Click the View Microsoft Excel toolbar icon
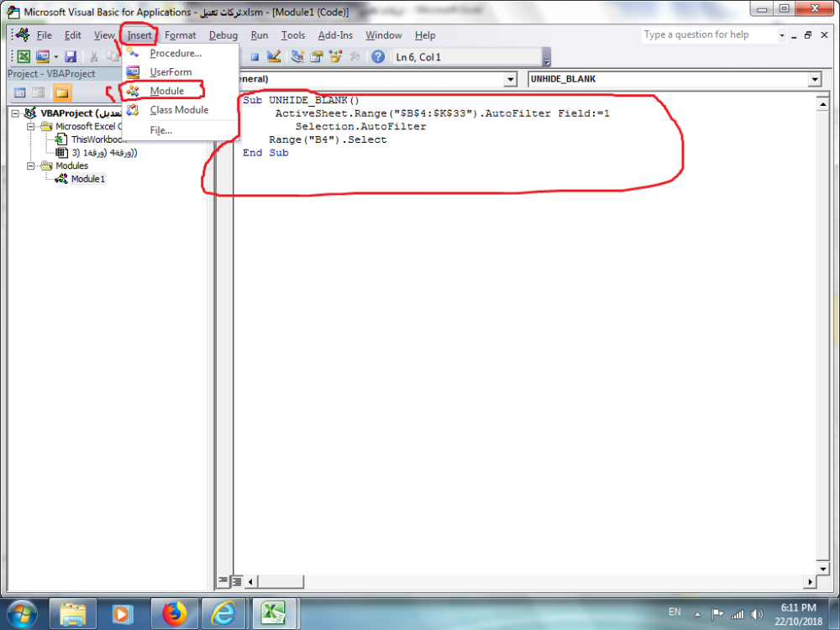840x630 pixels. (24, 56)
